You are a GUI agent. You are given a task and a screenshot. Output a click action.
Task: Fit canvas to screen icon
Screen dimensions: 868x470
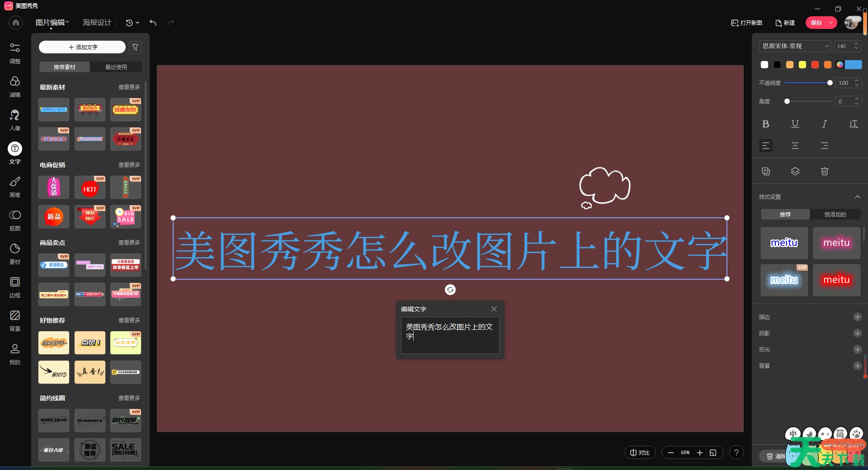point(713,452)
